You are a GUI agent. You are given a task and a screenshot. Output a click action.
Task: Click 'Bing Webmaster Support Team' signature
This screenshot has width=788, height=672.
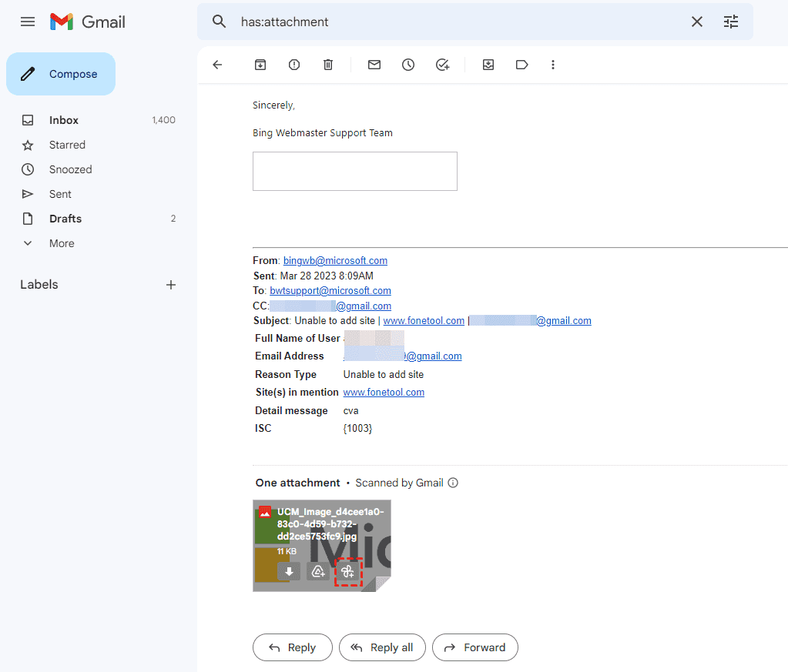pyautogui.click(x=323, y=132)
